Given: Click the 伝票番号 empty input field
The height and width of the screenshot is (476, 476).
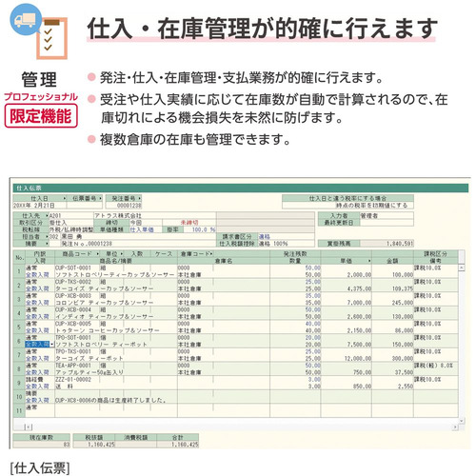Looking at the screenshot, I should coord(85,206).
